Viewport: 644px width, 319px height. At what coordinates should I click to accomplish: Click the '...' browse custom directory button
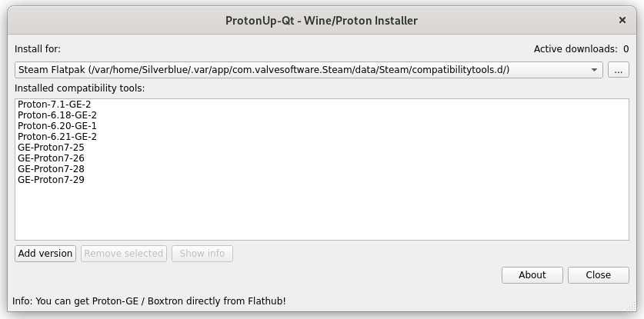coord(619,70)
